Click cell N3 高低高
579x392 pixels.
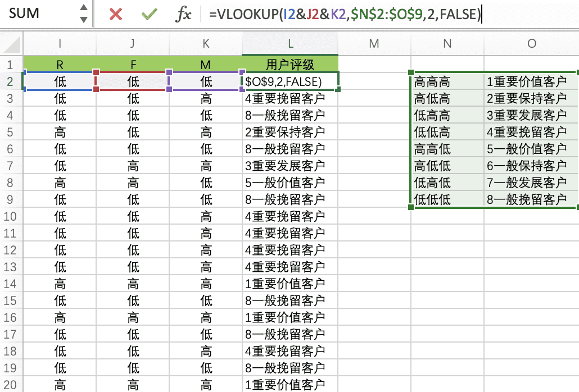click(x=447, y=98)
